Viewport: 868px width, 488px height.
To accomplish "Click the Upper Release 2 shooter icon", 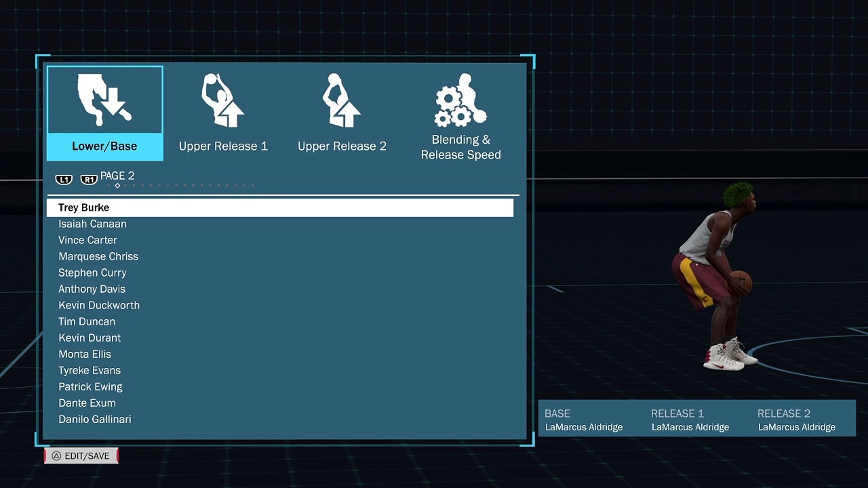I will pos(342,100).
